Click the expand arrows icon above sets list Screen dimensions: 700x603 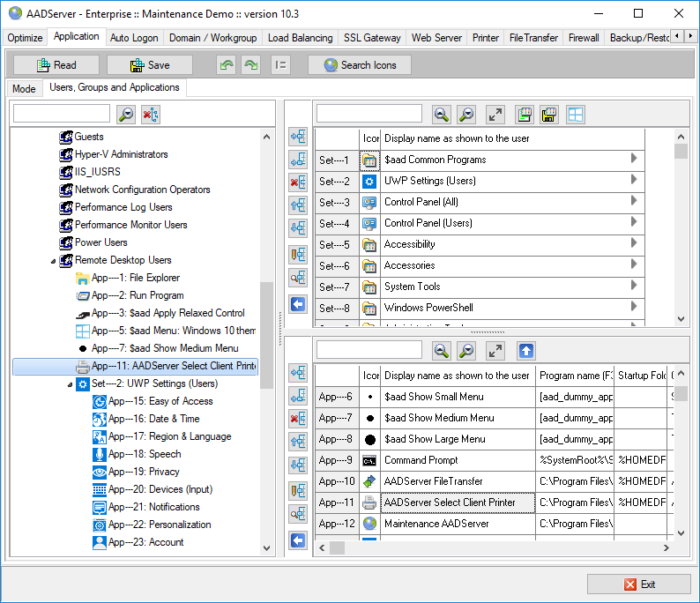pos(495,115)
